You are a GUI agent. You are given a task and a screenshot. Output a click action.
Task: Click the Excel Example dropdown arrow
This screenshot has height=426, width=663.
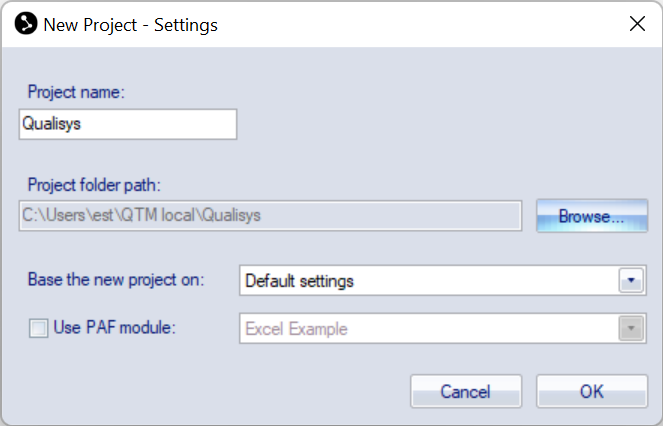[630, 328]
